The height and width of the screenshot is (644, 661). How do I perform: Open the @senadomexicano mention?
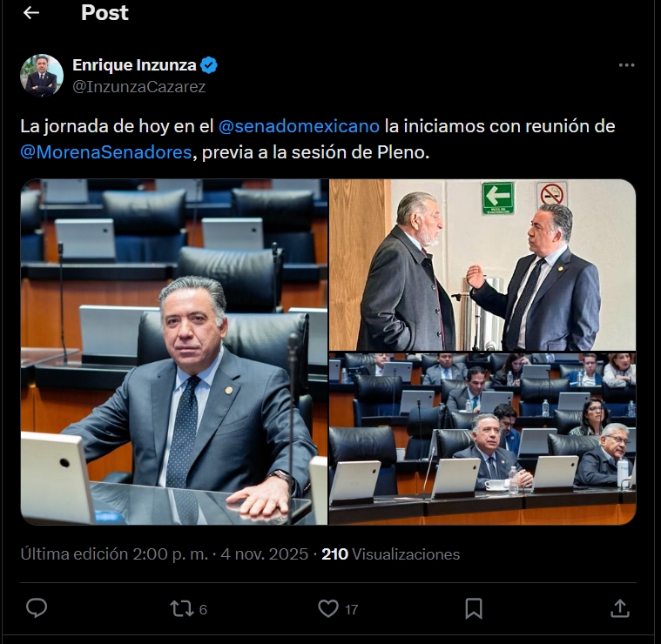tap(299, 126)
